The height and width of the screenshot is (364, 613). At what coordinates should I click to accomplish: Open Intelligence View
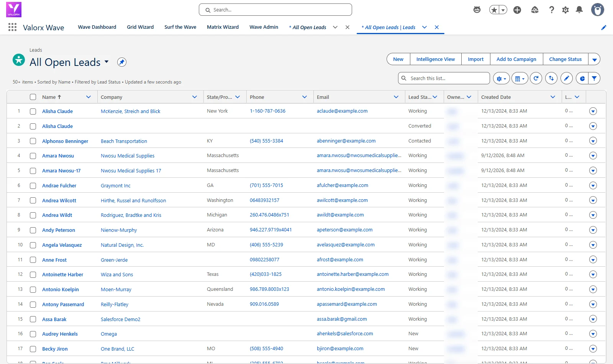click(x=436, y=59)
